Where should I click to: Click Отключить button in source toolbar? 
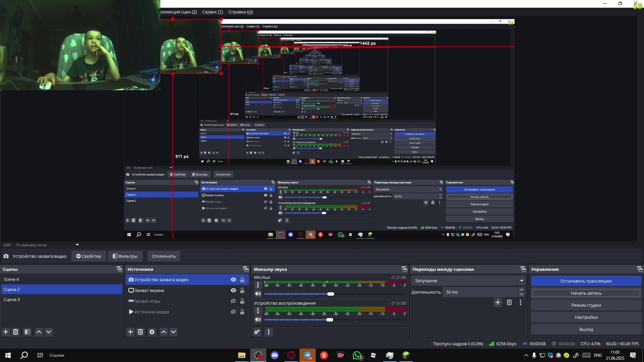(x=164, y=256)
